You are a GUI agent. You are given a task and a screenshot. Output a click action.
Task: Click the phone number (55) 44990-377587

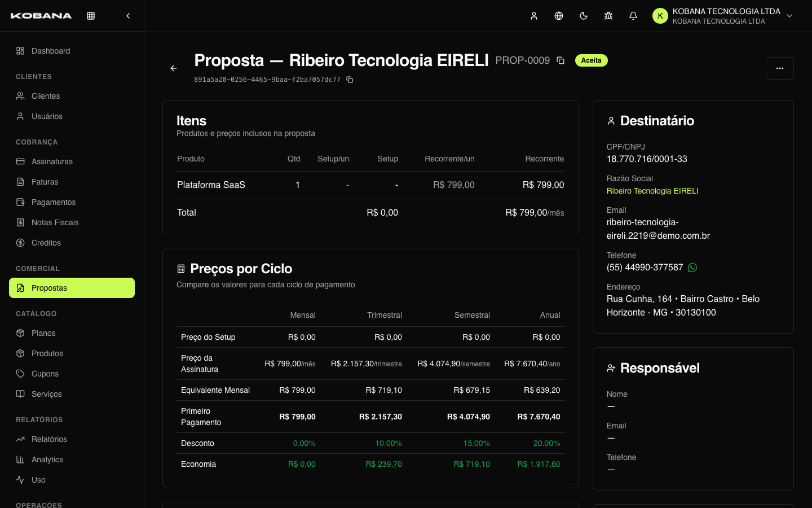point(645,268)
